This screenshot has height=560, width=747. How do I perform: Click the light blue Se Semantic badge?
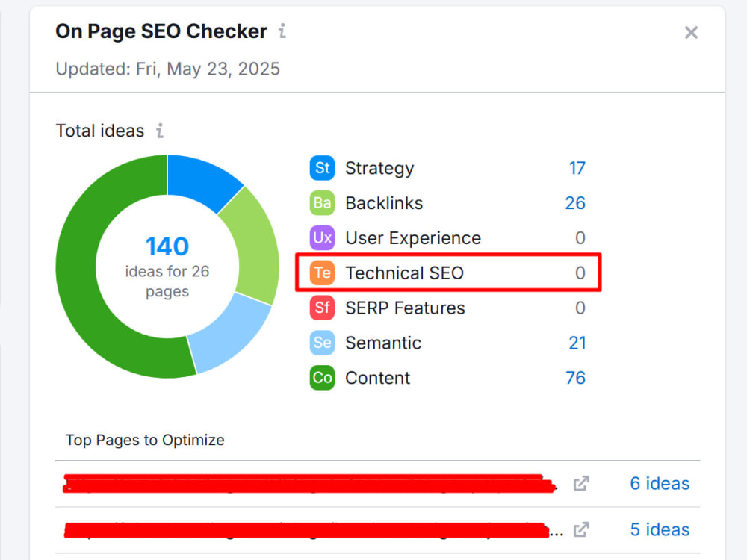click(x=322, y=343)
